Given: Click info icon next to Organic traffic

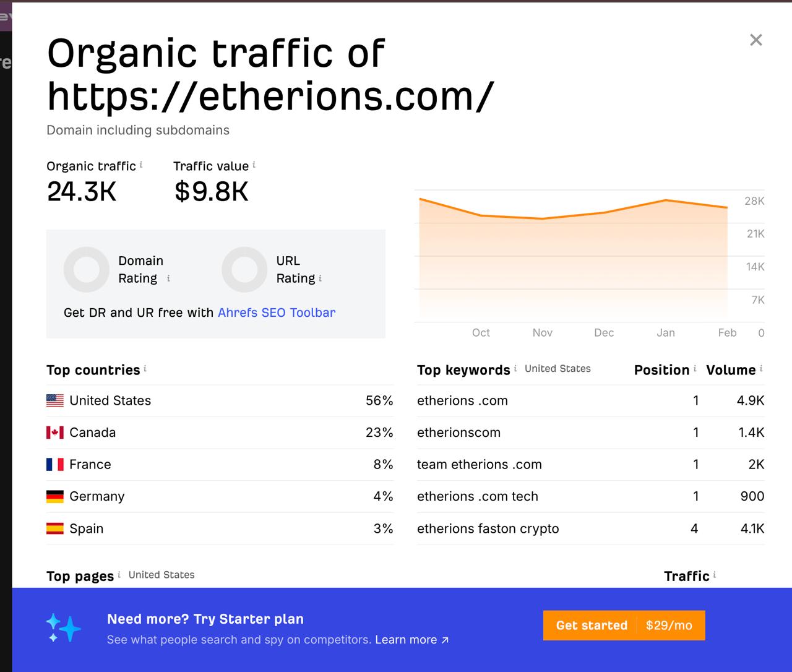Looking at the screenshot, I should (141, 165).
